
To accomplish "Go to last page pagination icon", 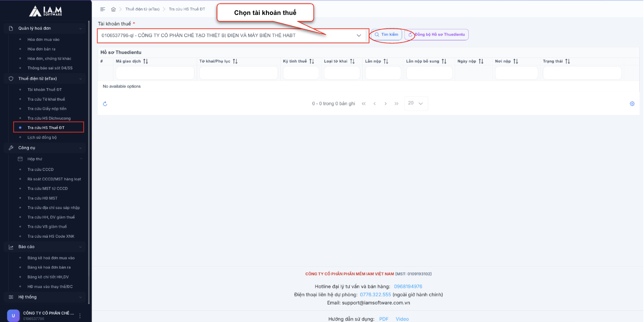I will pos(396,104).
